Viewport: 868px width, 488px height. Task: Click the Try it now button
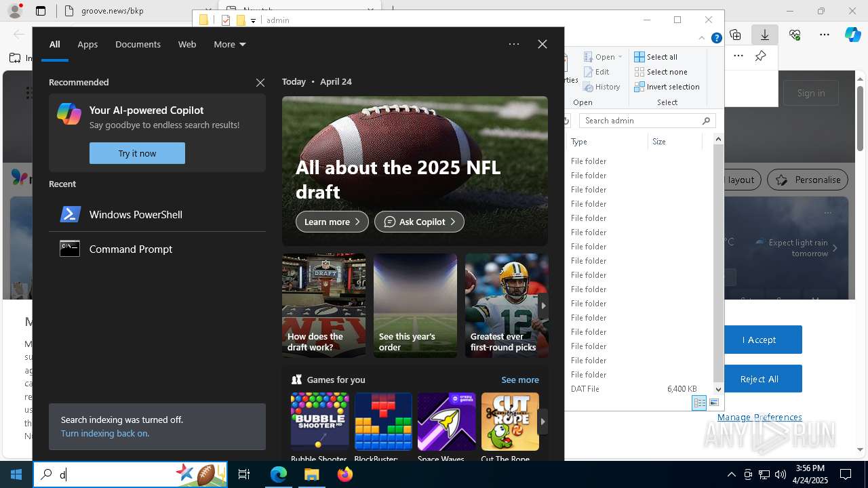(137, 153)
